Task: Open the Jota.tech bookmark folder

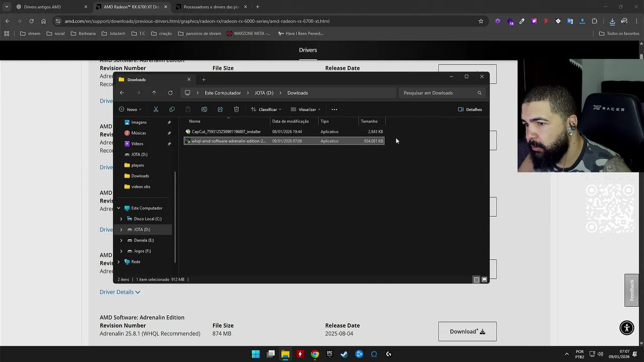Action: [x=113, y=33]
